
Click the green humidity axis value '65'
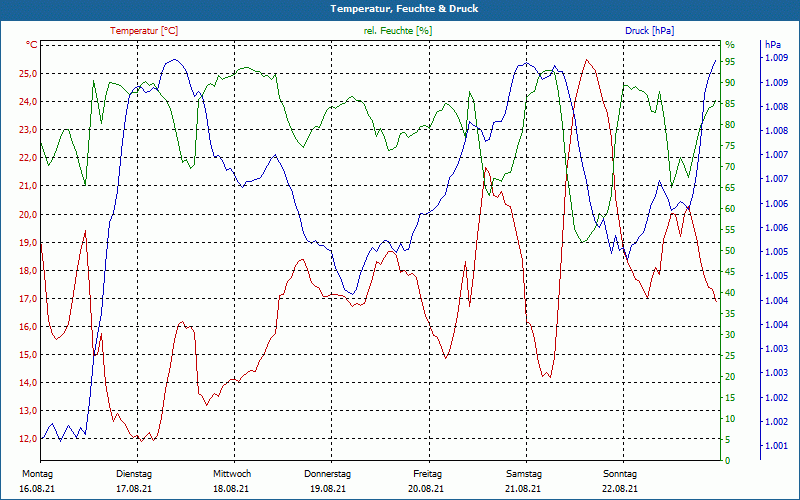[x=730, y=188]
